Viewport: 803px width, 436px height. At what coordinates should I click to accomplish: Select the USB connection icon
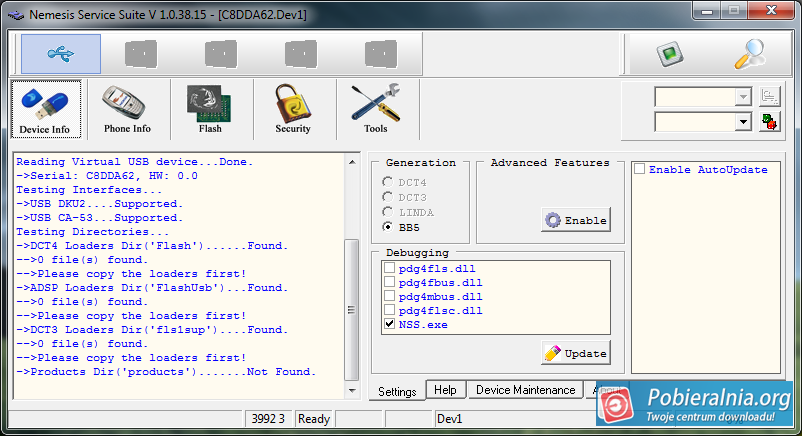click(61, 54)
